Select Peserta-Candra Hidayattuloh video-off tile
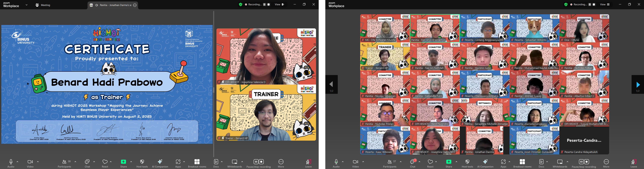This screenshot has width=644, height=169. [x=584, y=140]
